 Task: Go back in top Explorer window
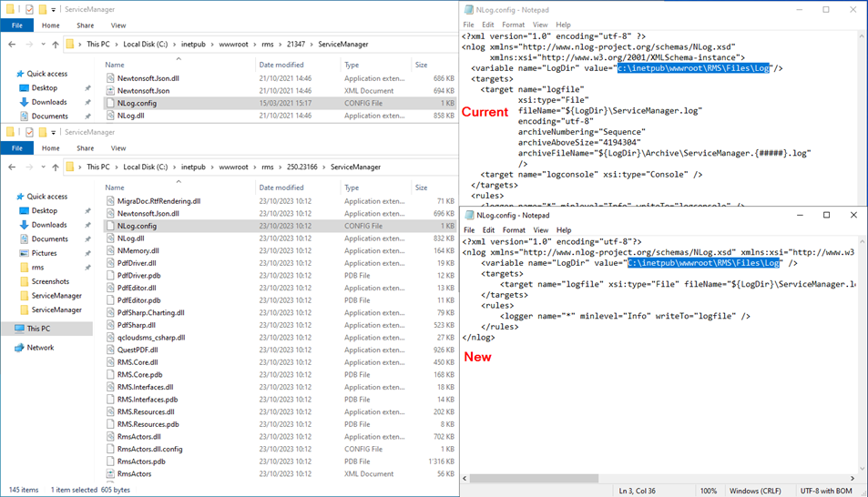pos(12,45)
